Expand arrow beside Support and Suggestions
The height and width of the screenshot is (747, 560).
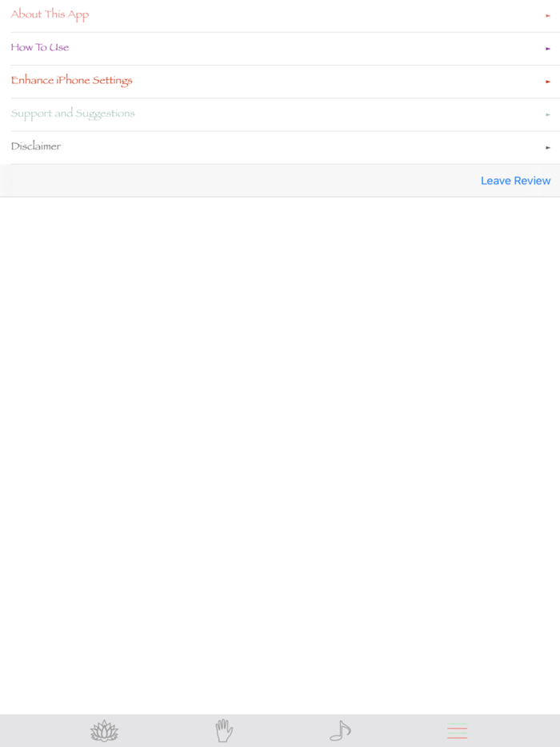tap(548, 114)
